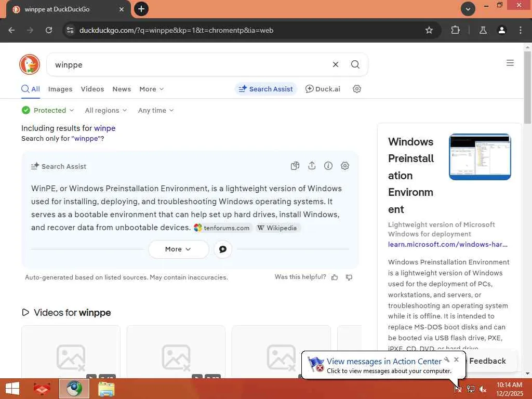Reload the page

tap(49, 30)
